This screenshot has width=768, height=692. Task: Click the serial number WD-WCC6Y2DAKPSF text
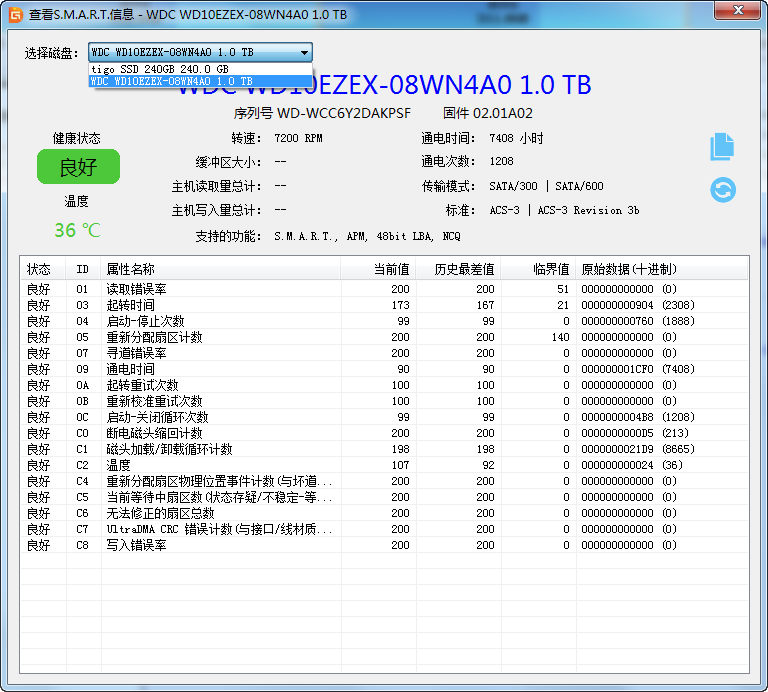pyautogui.click(x=344, y=113)
